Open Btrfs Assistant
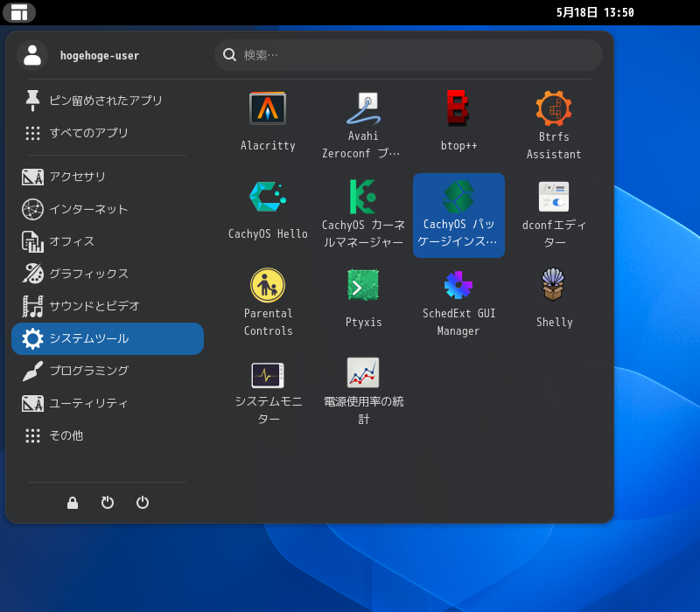The height and width of the screenshot is (612, 700). [x=554, y=124]
